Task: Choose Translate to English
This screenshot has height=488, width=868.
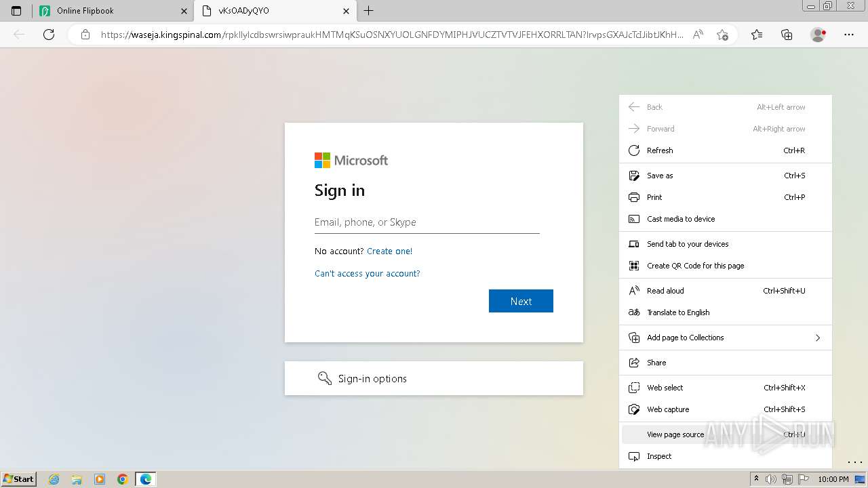Action: tap(726, 312)
